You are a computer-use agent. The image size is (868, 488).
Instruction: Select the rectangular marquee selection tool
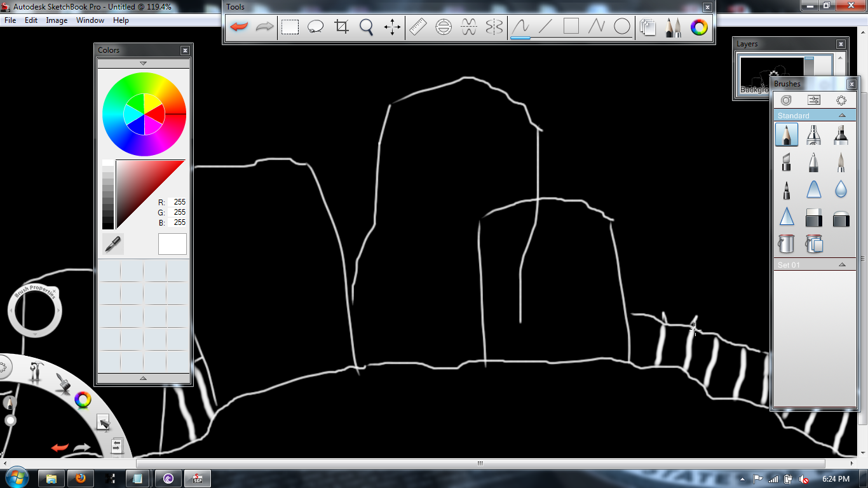tap(290, 27)
